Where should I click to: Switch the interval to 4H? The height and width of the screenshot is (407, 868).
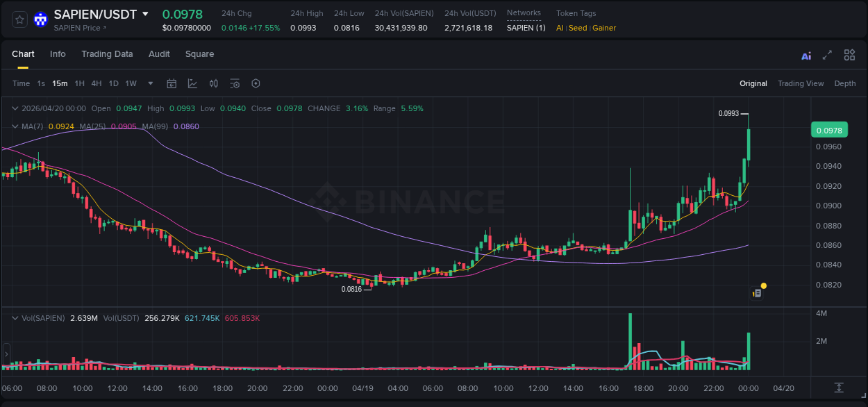point(96,83)
